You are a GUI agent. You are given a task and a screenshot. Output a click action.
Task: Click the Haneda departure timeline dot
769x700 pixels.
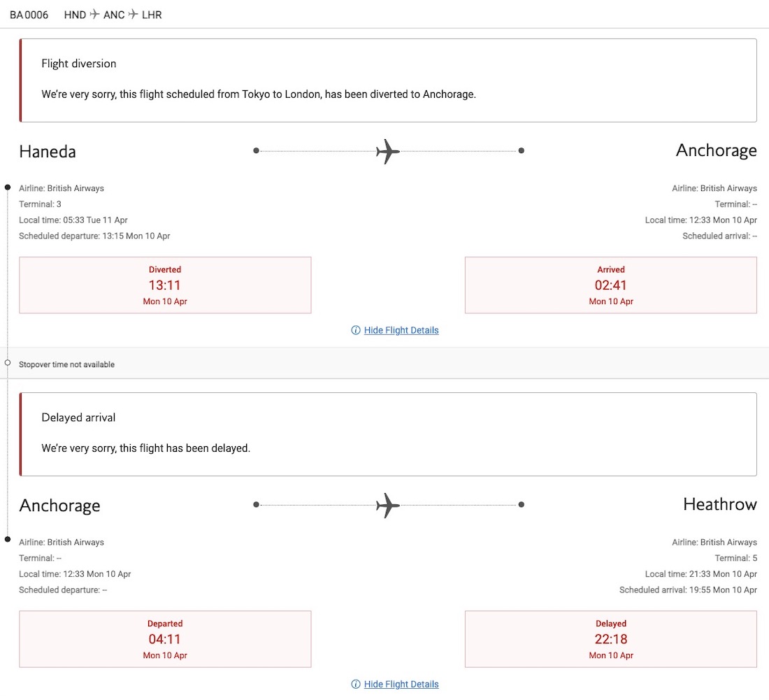(x=8, y=187)
